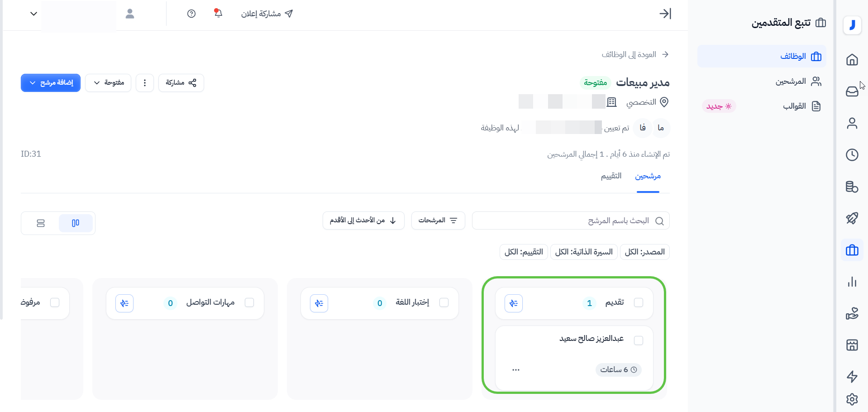This screenshot has width=868, height=412.
Task: Click the notifications bell icon
Action: point(218,13)
